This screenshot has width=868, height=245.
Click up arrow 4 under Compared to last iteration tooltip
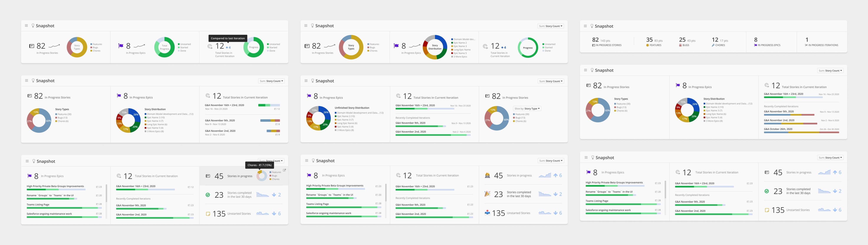[228, 48]
